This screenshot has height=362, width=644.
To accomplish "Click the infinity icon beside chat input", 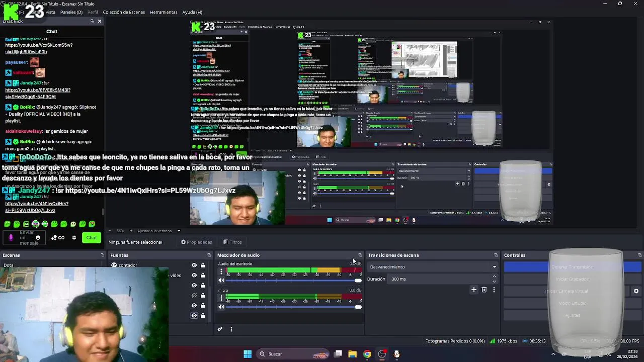I will 61,238.
